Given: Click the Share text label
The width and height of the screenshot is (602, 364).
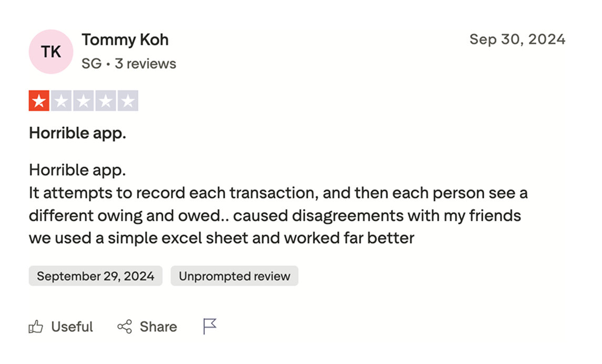Looking at the screenshot, I should 158,327.
